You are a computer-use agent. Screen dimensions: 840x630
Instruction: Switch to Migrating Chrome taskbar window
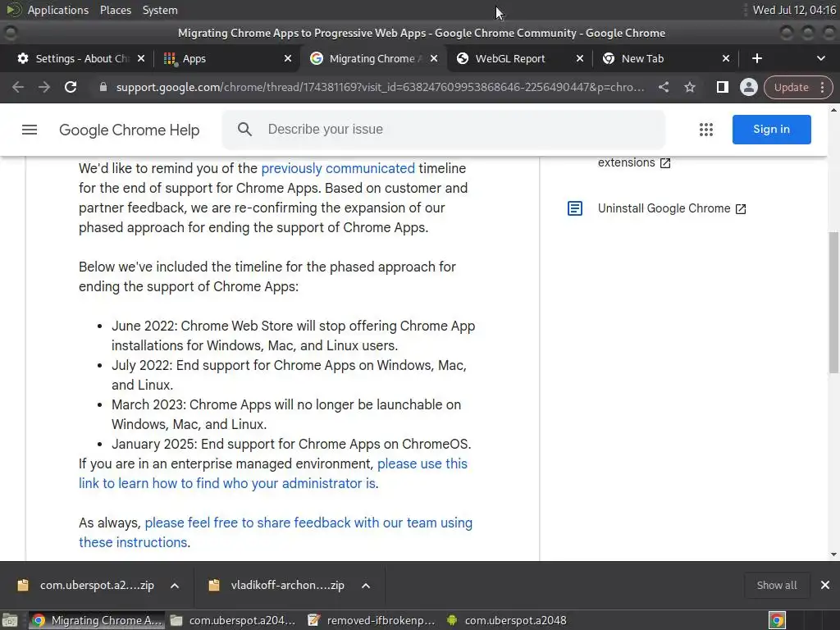[97, 620]
